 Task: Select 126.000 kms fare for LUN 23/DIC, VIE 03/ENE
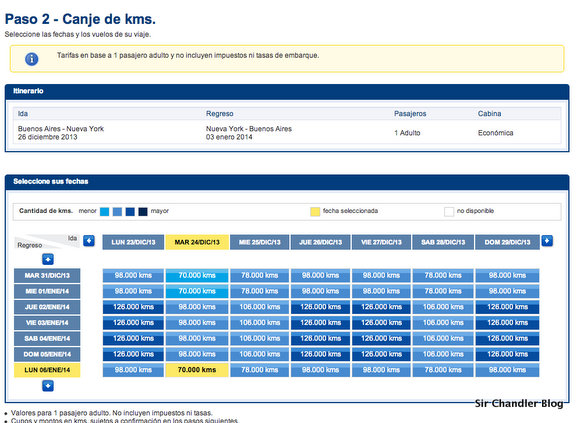[x=133, y=323]
